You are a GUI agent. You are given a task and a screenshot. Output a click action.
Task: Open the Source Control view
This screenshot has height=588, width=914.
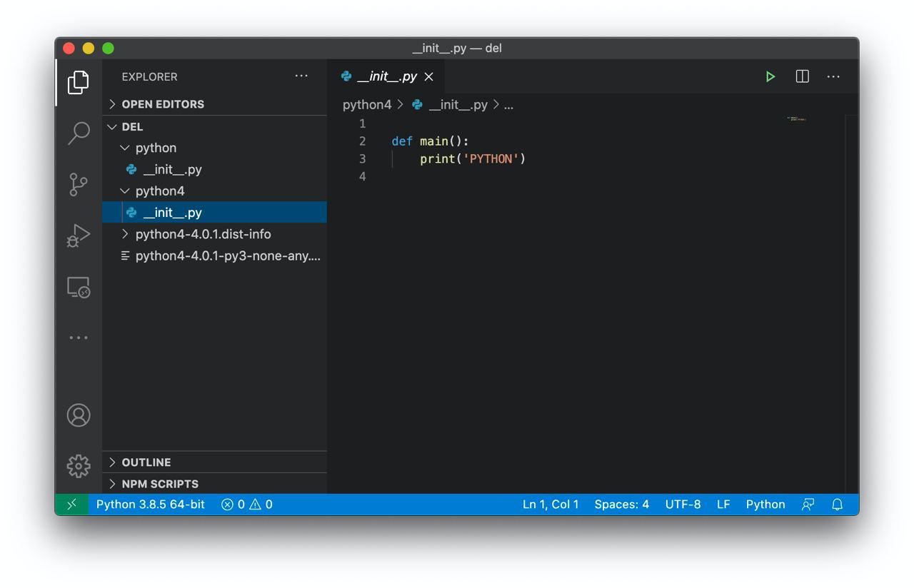[x=79, y=184]
